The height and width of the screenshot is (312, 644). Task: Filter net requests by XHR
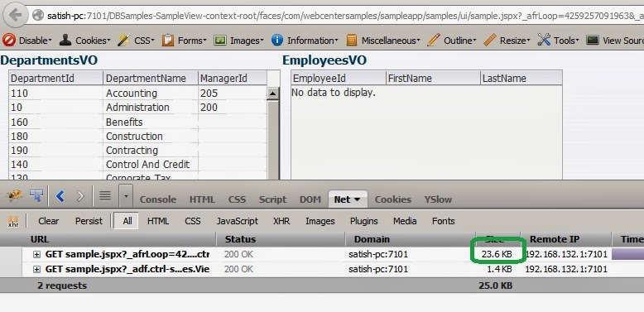click(281, 221)
